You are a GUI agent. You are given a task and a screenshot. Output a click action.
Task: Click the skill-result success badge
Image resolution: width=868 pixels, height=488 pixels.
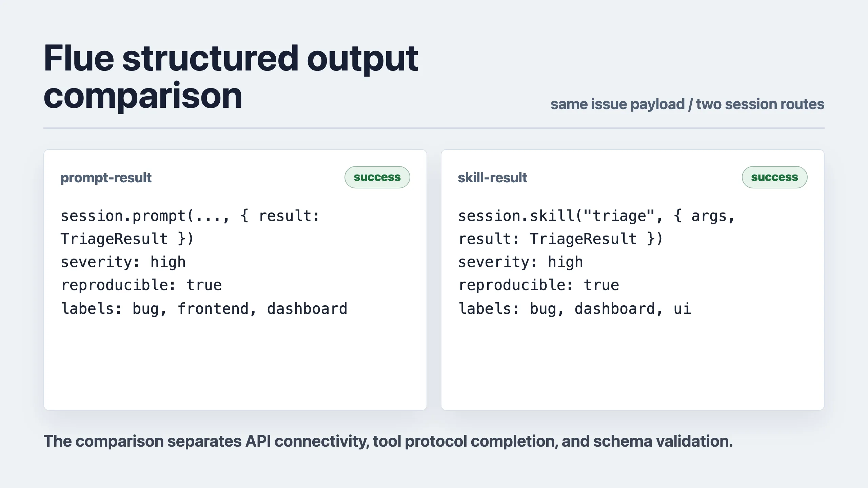tap(774, 177)
